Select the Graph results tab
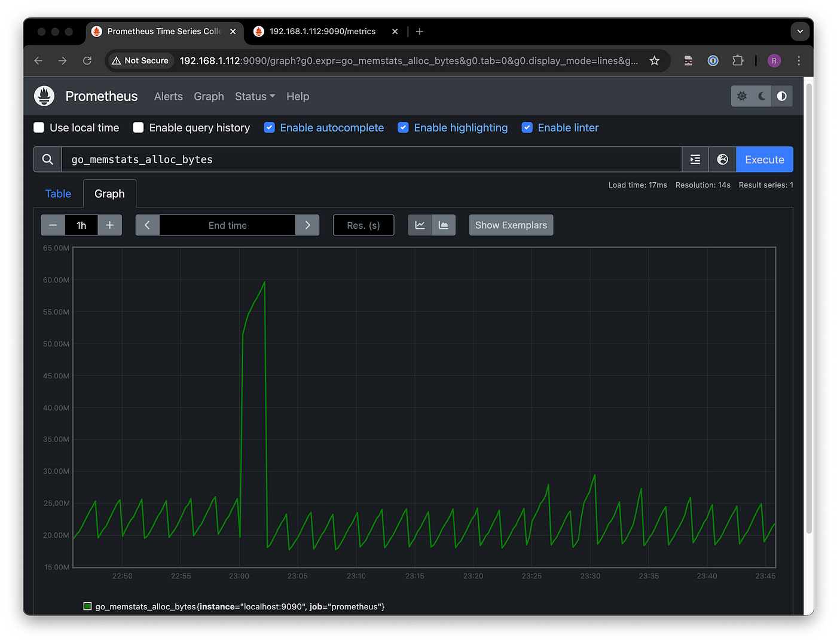The width and height of the screenshot is (837, 644). pos(109,194)
